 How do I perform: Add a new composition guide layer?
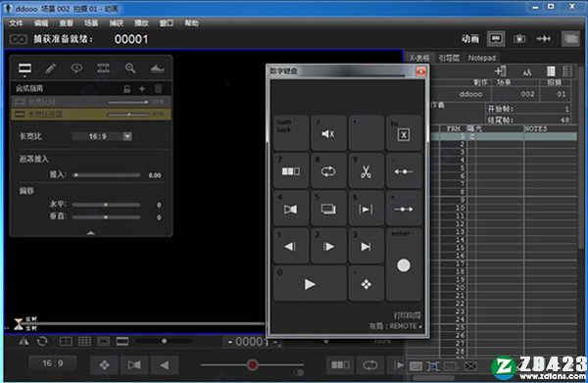[x=142, y=89]
